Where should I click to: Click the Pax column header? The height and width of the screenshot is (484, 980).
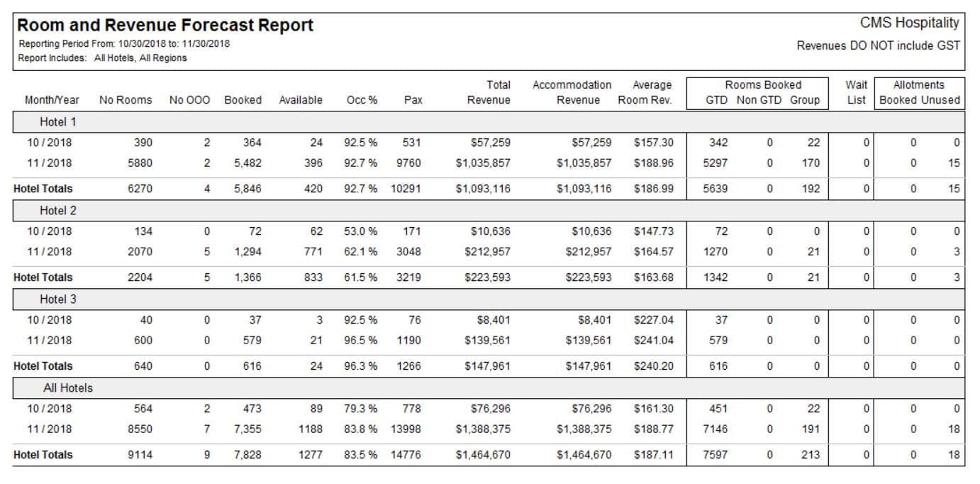click(413, 100)
